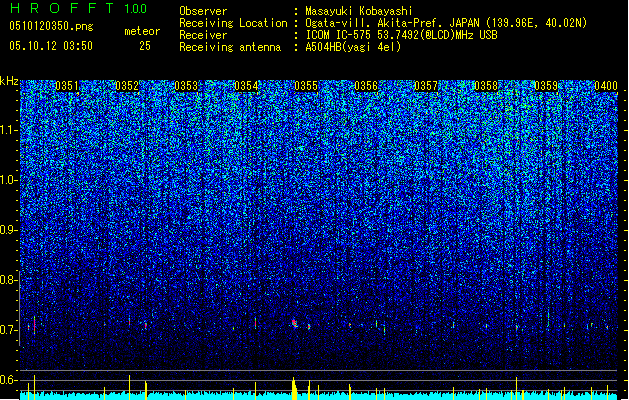629x400 pixels.
Task: Click the file name 0510120350.png
Action: coord(51,27)
